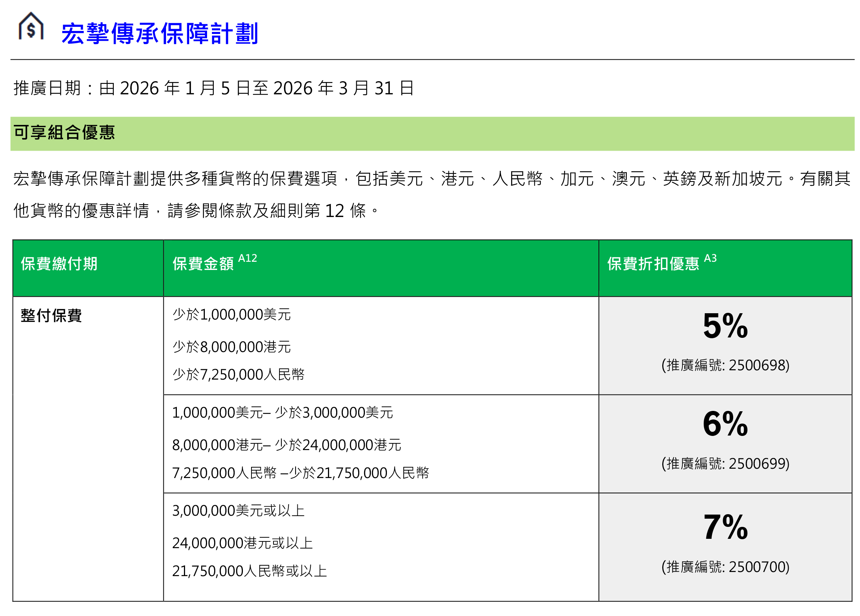Click the 21,750,000人民幣或以上 entry
The width and height of the screenshot is (860, 616).
coord(249,571)
